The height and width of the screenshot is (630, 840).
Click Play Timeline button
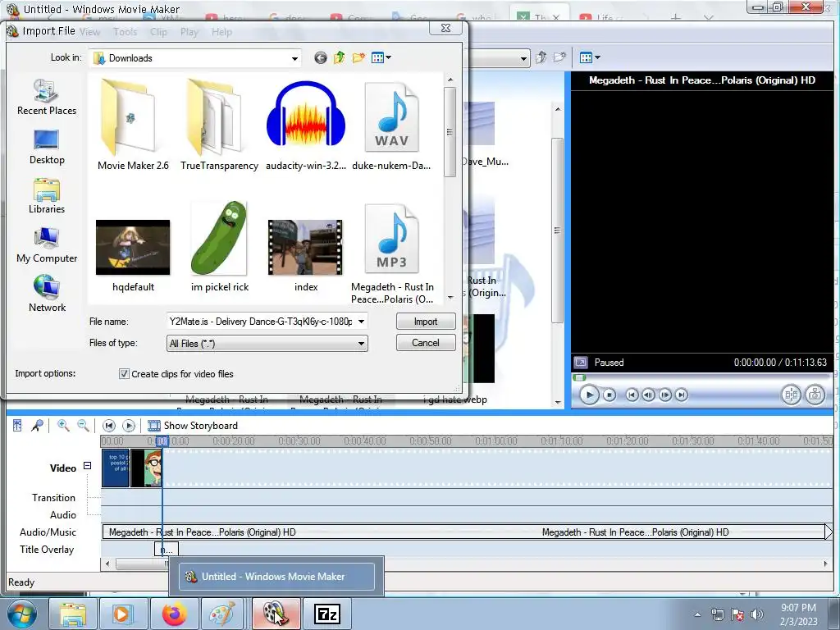click(129, 426)
